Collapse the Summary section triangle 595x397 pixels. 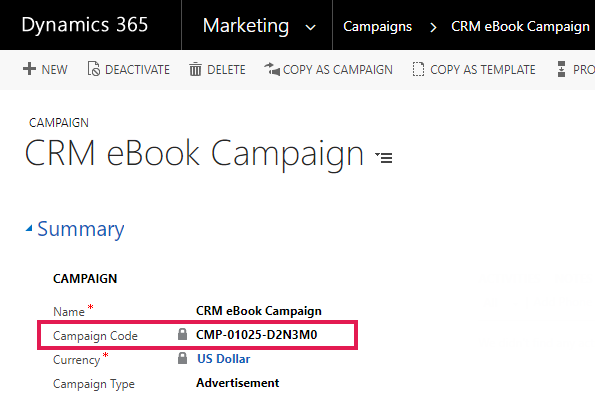click(x=29, y=228)
